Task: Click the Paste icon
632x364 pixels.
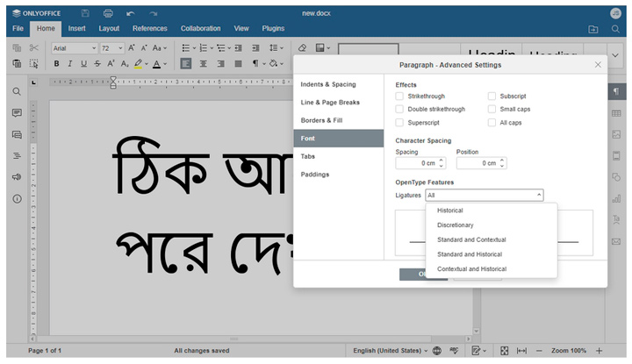Action: tap(17, 64)
